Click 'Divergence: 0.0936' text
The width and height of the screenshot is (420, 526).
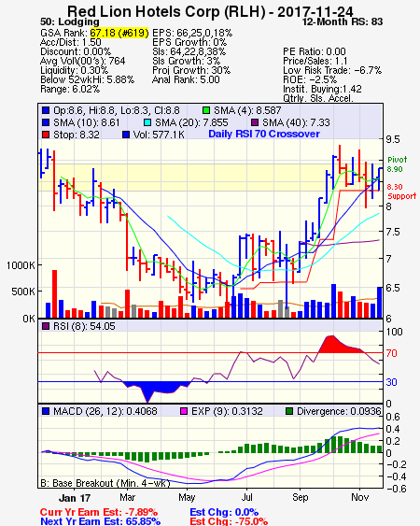339,411
